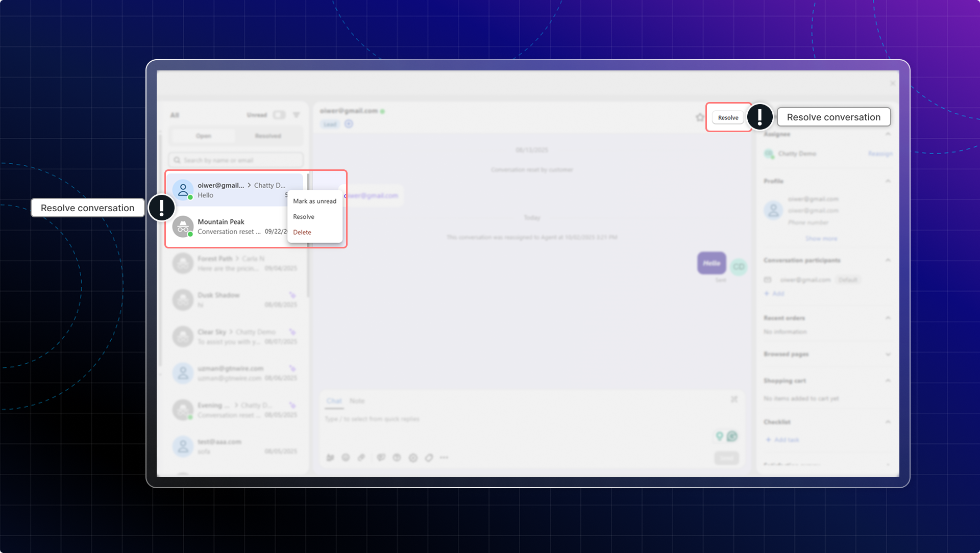Collapse the Assignee section chevron

[888, 134]
